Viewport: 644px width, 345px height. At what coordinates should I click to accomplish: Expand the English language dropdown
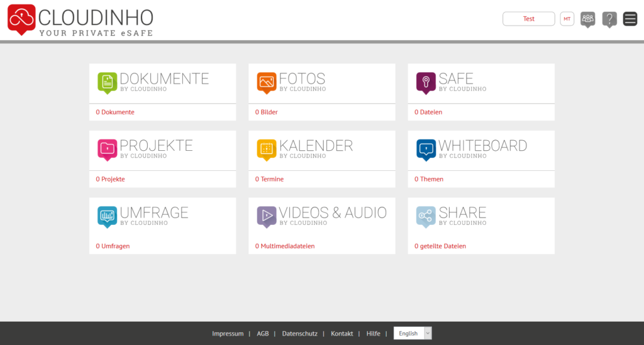[x=413, y=334]
